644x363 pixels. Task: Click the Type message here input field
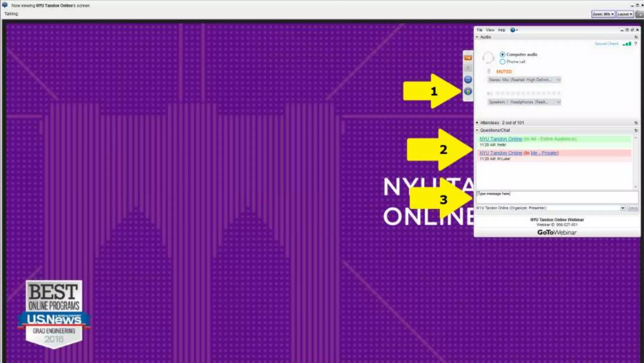(557, 197)
